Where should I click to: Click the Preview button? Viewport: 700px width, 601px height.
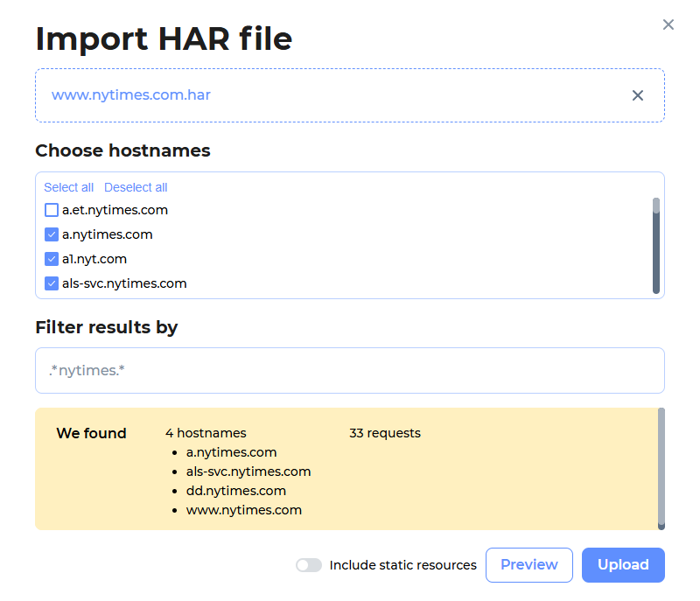pos(528,565)
